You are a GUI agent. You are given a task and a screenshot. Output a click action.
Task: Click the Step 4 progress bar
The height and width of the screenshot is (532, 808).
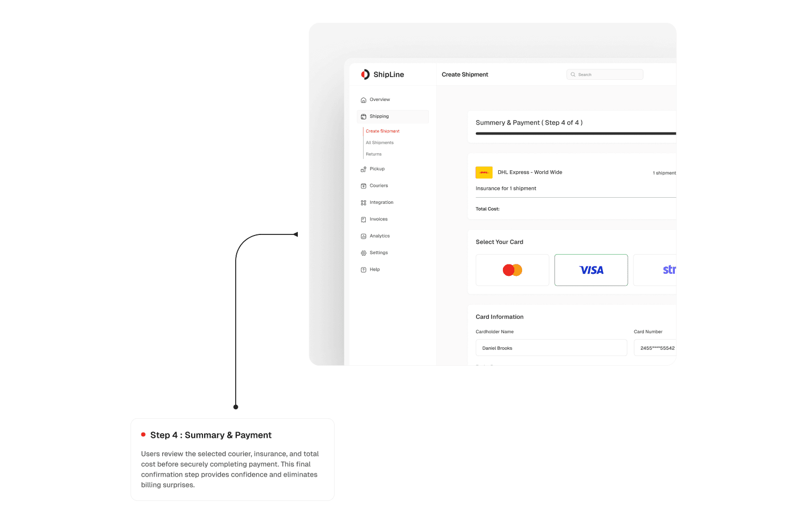pos(575,134)
